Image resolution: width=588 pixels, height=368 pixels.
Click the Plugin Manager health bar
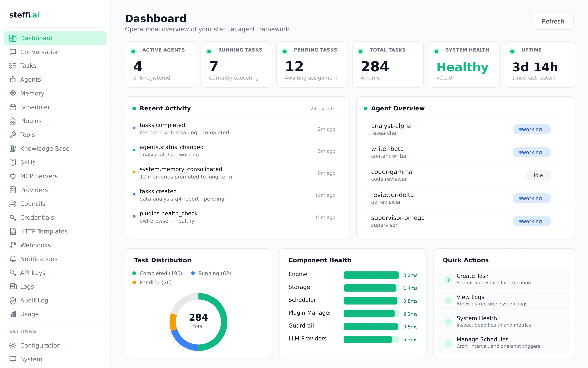click(x=371, y=314)
